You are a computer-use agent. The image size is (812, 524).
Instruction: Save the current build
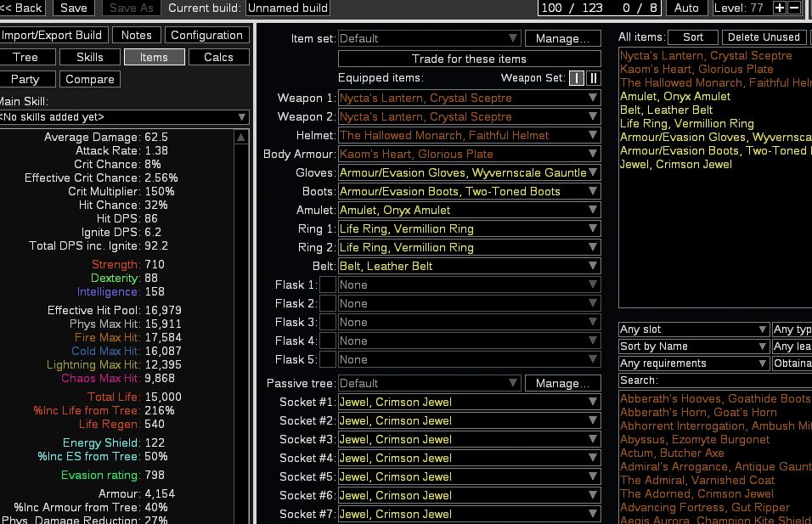click(74, 8)
